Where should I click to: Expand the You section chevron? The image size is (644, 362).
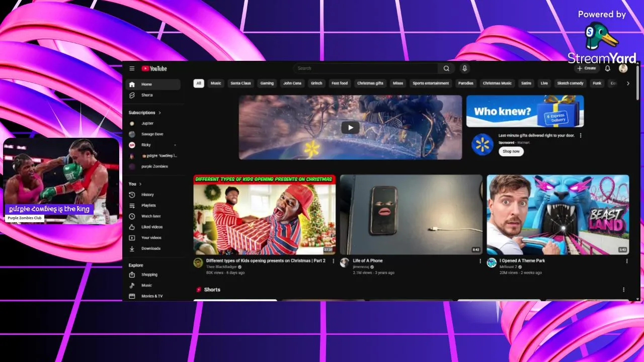pos(140,184)
